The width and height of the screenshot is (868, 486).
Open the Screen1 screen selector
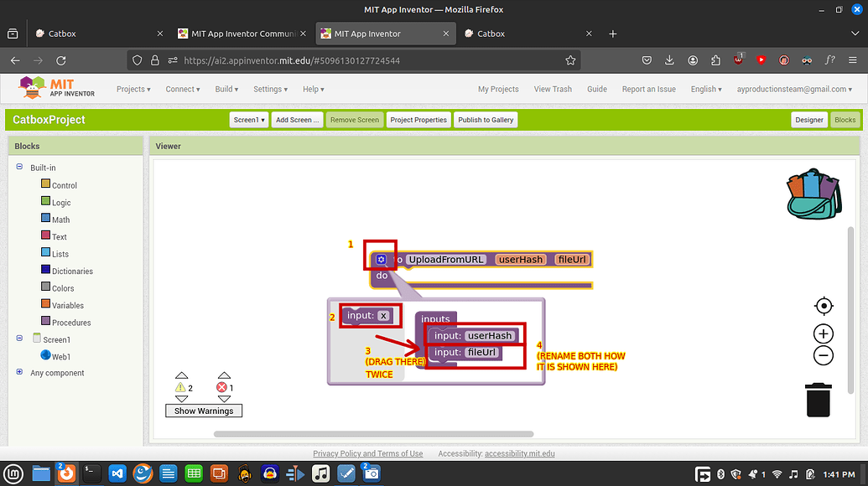247,119
